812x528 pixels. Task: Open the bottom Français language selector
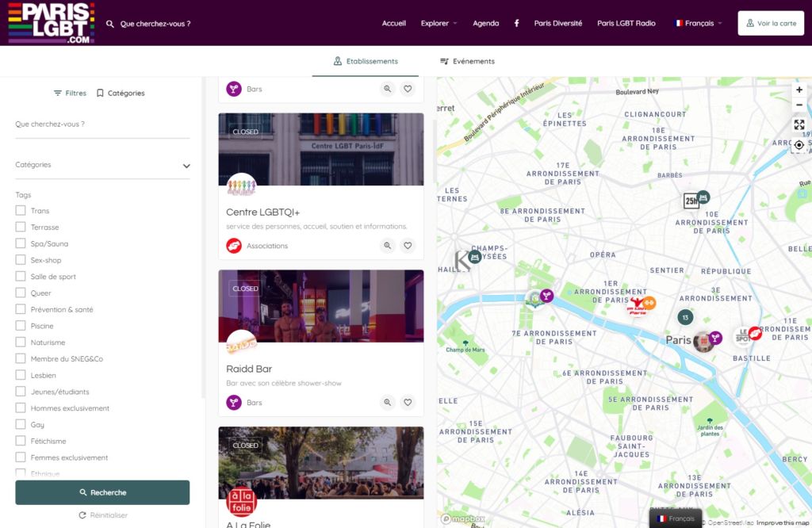[x=676, y=518]
